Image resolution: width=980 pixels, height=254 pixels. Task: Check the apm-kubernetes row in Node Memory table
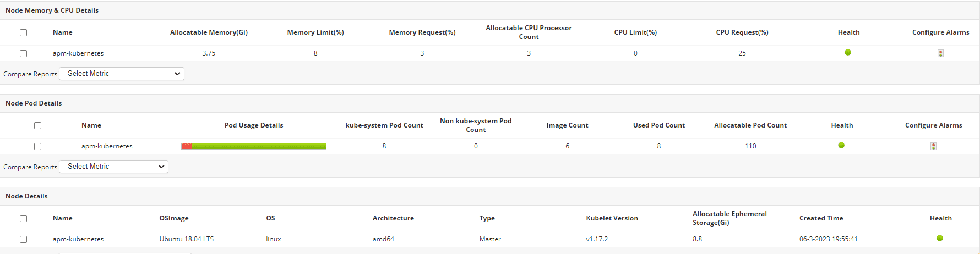point(23,53)
